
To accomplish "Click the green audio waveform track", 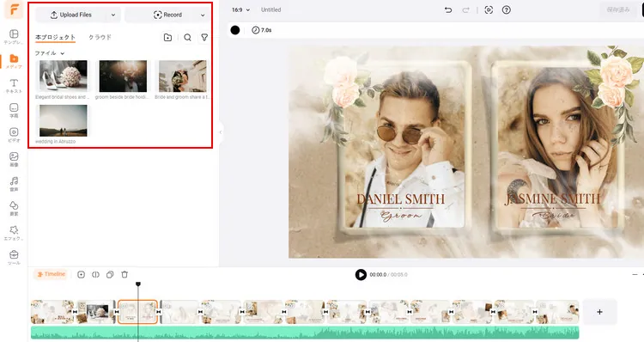I will point(305,333).
